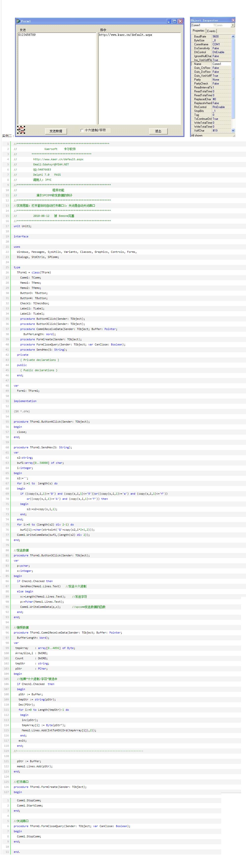
Task: Minimize the Form1 window
Action: (x=169, y=21)
